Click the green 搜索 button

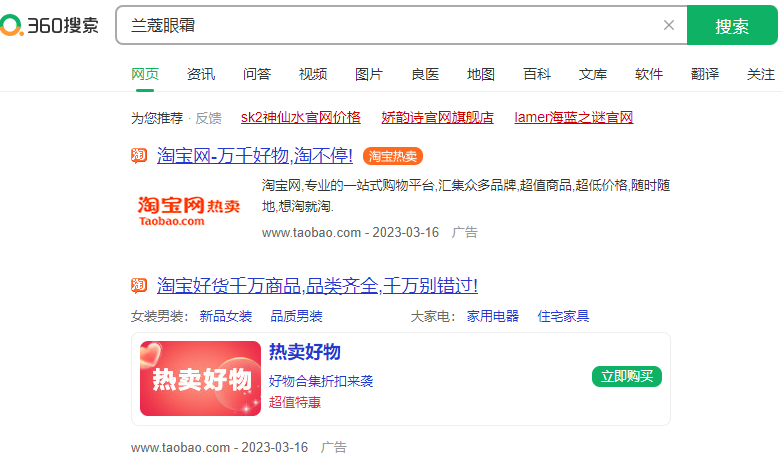(732, 25)
